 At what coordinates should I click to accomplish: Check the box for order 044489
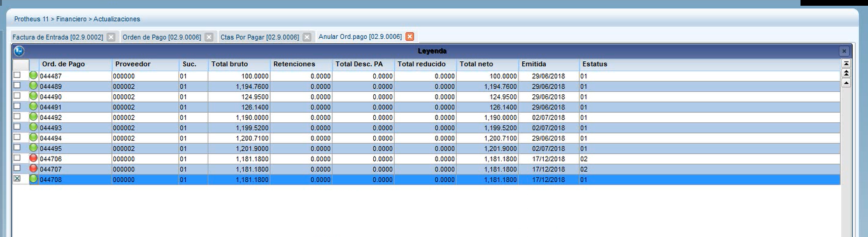click(x=17, y=85)
